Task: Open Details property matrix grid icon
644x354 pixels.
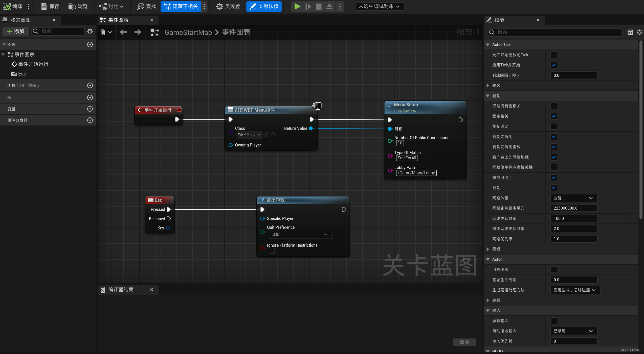Action: pos(630,32)
